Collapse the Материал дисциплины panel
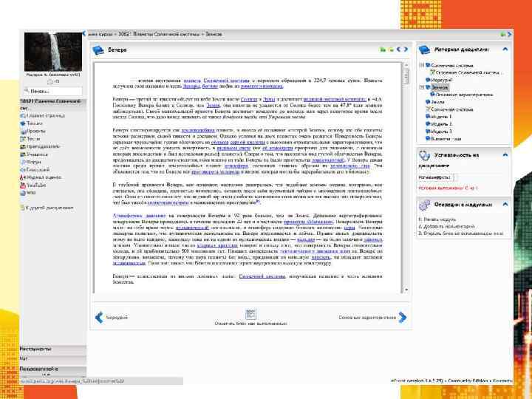532x399 pixels. [505, 50]
